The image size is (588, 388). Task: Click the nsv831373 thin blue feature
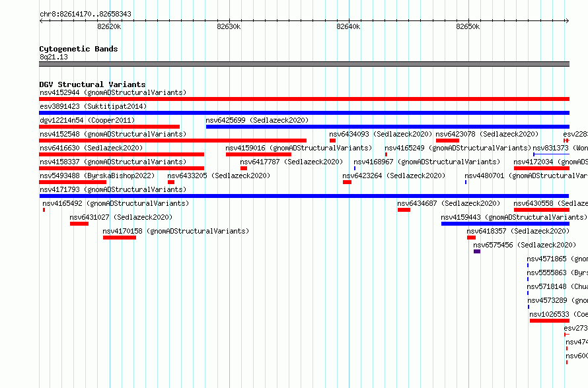551,154
